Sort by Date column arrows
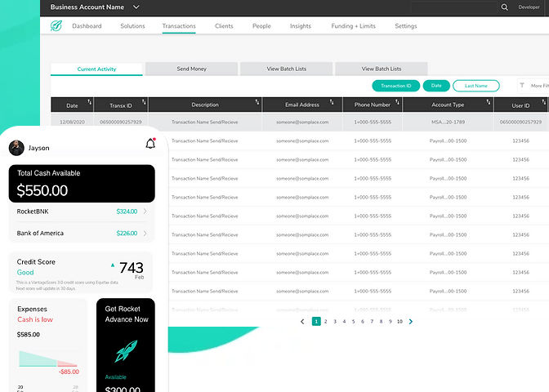 pyautogui.click(x=90, y=102)
